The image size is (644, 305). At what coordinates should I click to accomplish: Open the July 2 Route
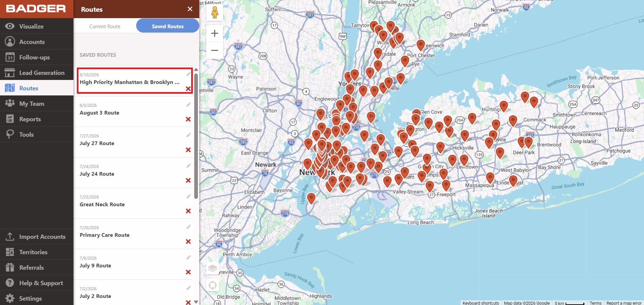[95, 296]
